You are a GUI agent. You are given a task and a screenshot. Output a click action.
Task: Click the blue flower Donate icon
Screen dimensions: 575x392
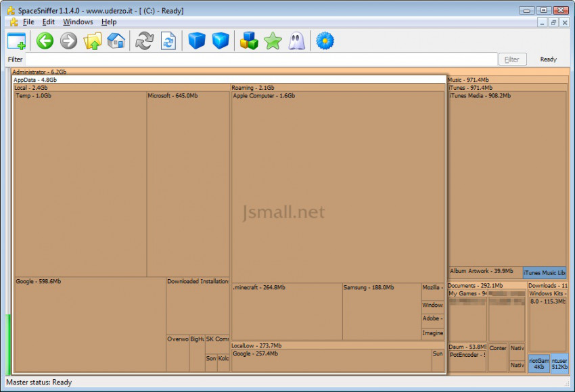click(x=325, y=41)
